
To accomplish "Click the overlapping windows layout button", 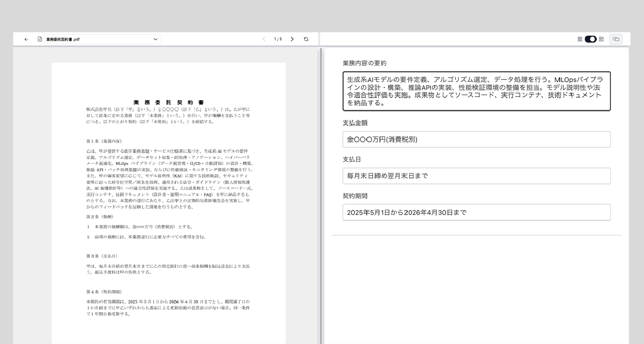I will point(616,39).
